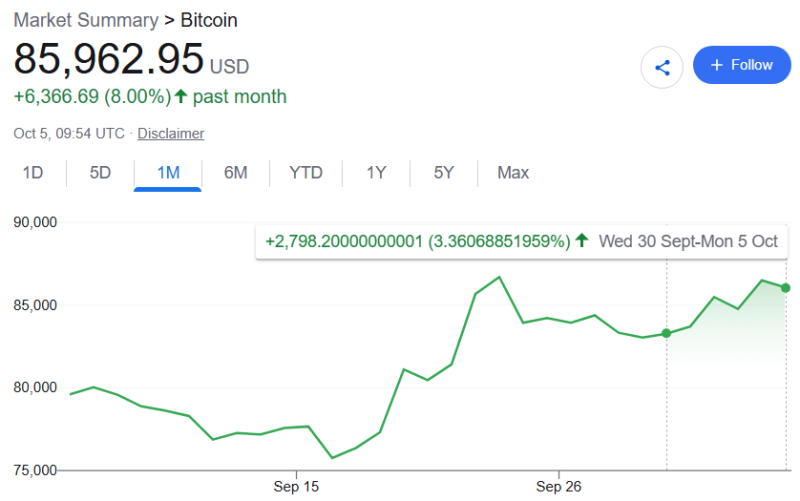Open the Disclaimer link
Image resolution: width=800 pixels, height=501 pixels.
(x=170, y=133)
